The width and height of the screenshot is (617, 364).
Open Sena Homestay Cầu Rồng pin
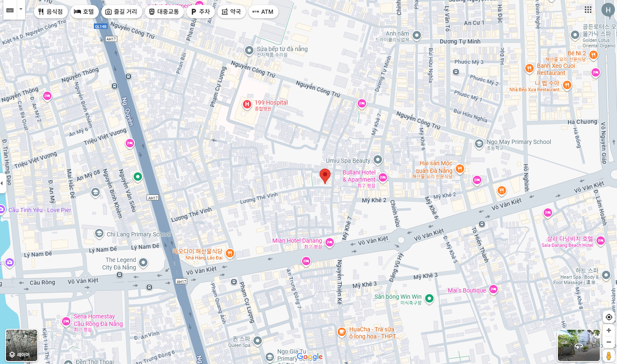tap(66, 321)
